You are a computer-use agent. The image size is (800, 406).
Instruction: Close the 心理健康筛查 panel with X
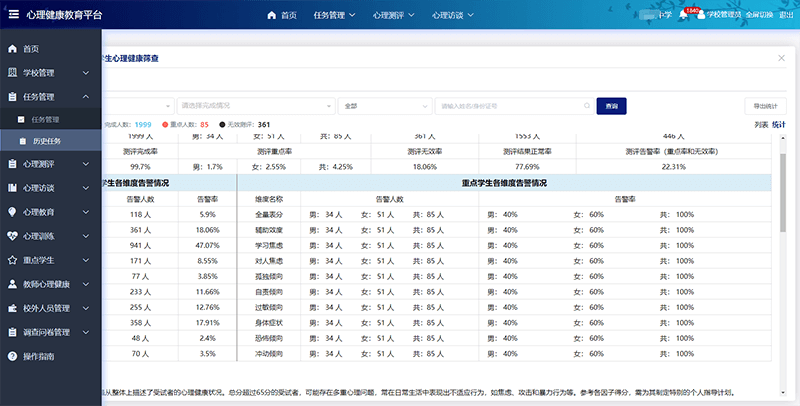(x=781, y=59)
